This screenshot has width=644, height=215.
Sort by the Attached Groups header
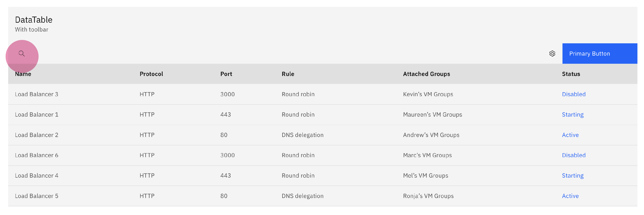426,74
